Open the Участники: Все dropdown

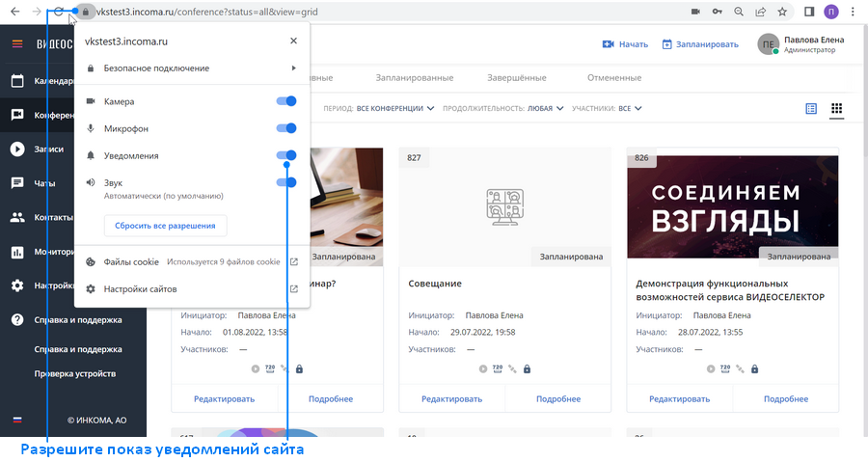point(607,108)
